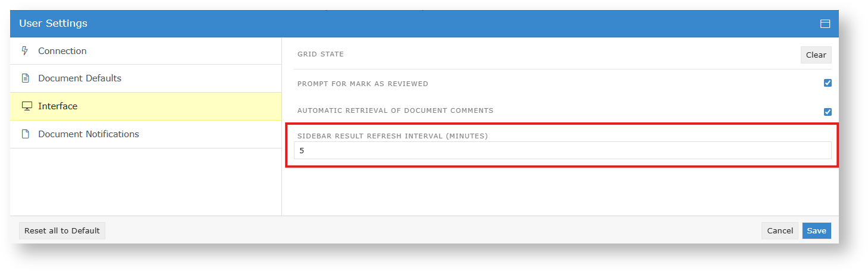Click the User Settings title bar
This screenshot has width=868, height=272.
pos(416,24)
